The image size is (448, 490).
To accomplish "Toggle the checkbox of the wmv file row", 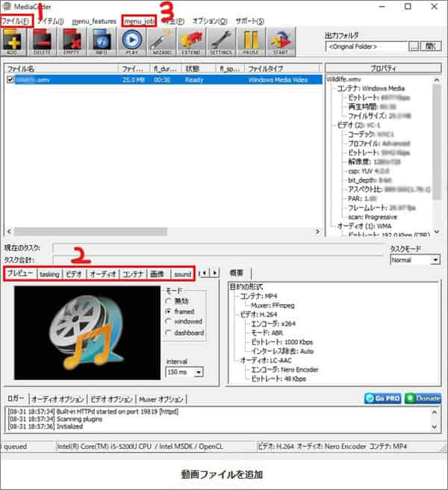I will (x=10, y=80).
